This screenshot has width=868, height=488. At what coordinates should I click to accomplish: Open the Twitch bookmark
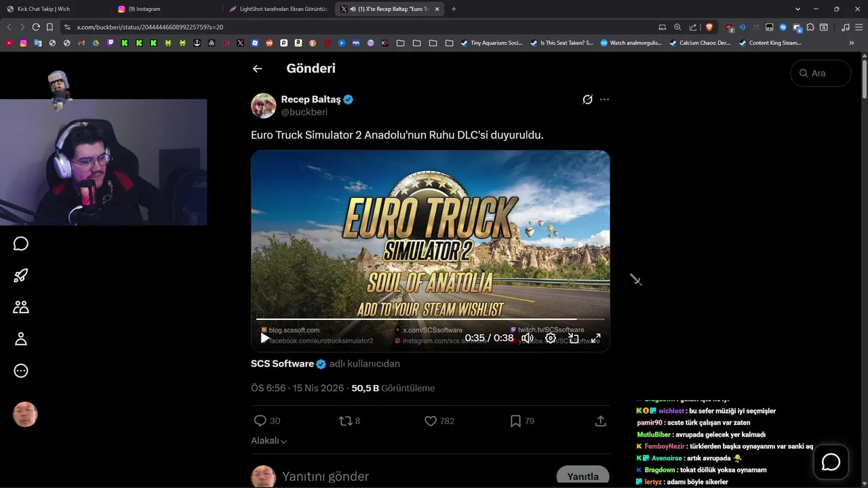click(110, 43)
